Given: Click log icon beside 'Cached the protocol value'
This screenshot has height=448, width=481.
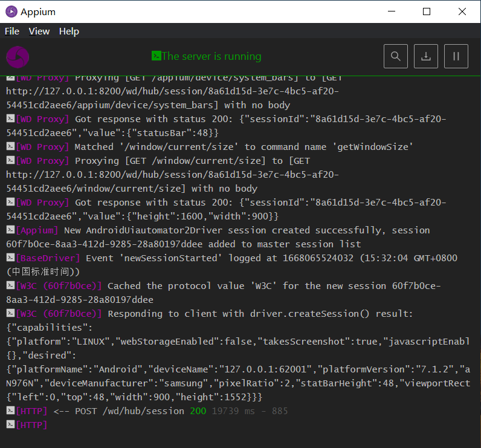Looking at the screenshot, I should 10,285.
